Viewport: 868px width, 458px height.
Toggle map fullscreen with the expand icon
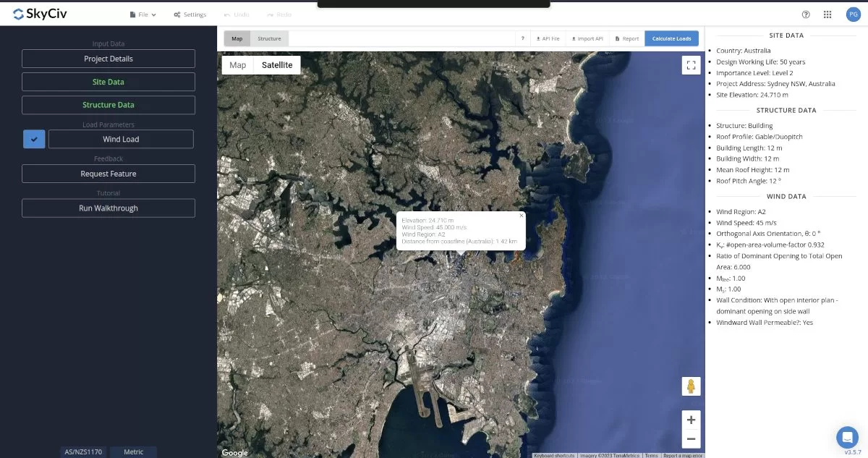coord(691,65)
